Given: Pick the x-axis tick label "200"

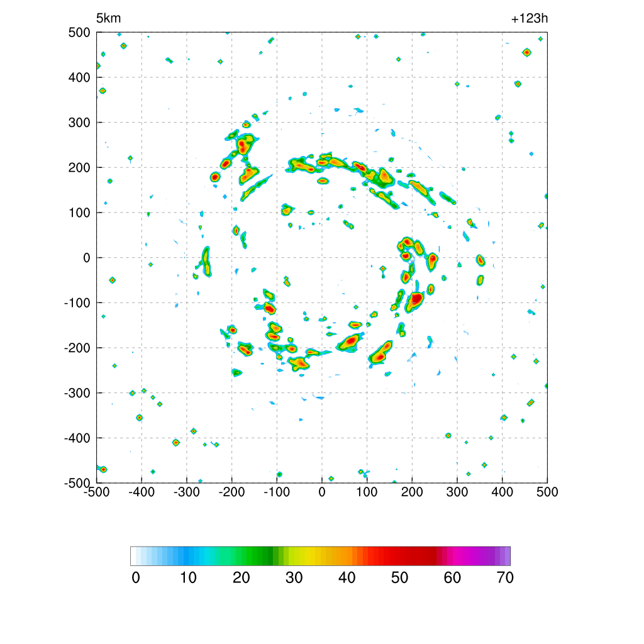Looking at the screenshot, I should coord(412,492).
